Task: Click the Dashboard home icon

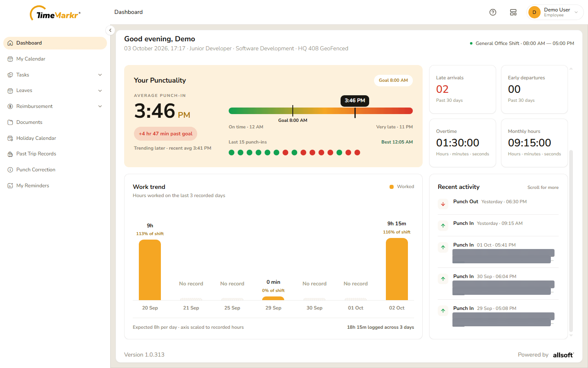Action: [10, 43]
